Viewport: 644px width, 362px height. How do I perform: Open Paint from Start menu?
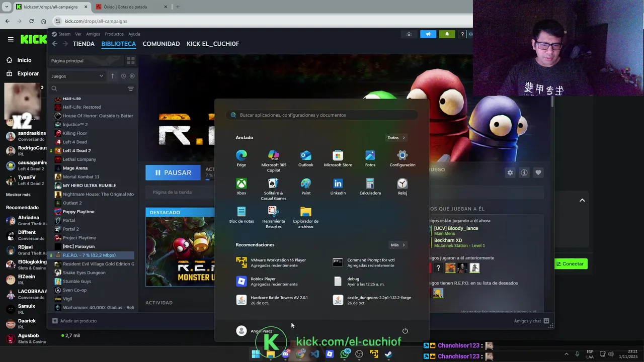point(305,186)
